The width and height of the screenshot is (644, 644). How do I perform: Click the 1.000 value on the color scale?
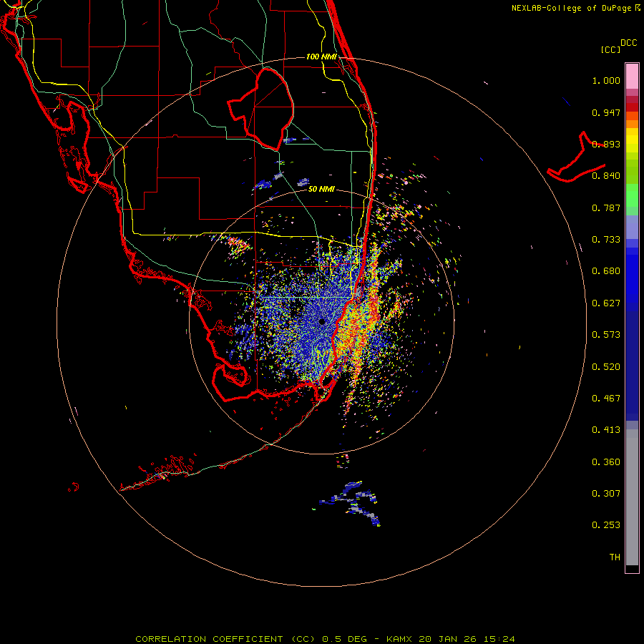click(x=606, y=80)
